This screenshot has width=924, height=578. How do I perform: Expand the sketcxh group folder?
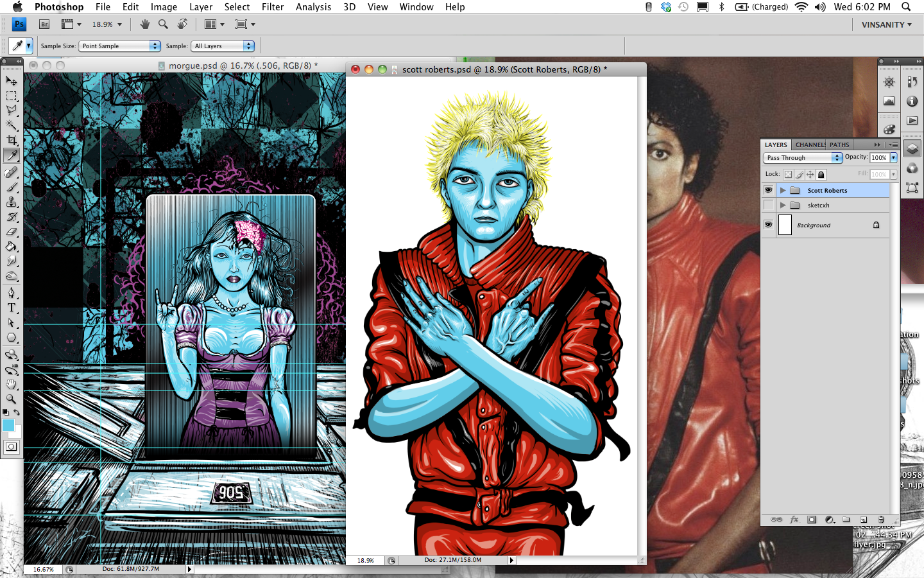pyautogui.click(x=783, y=205)
